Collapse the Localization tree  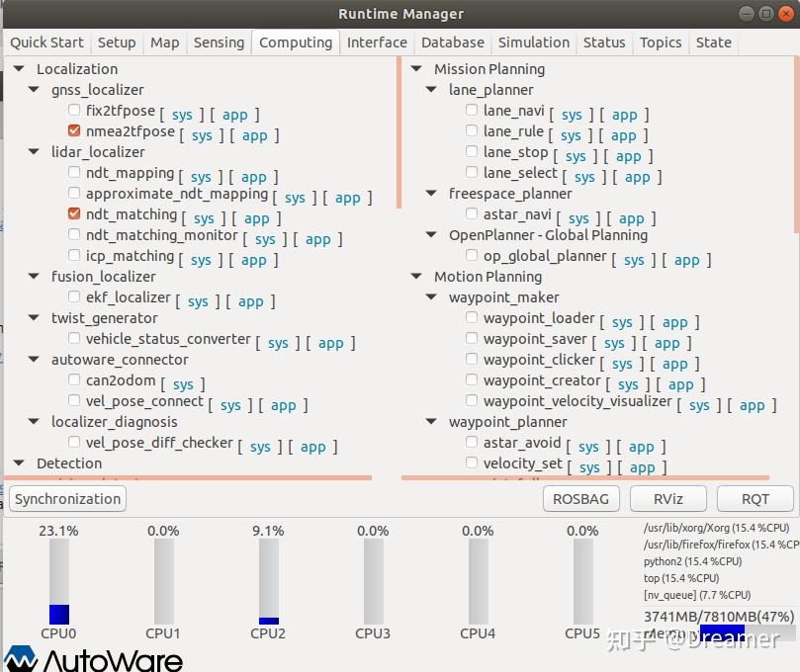18,68
